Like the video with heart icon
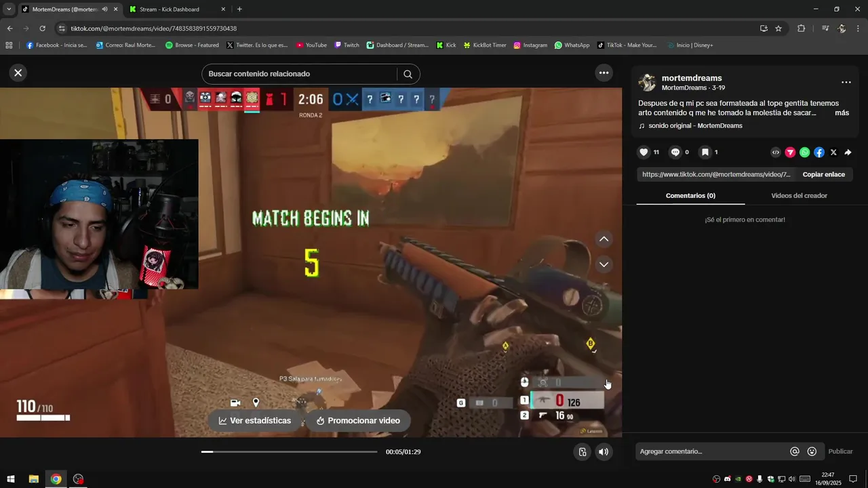Image resolution: width=868 pixels, height=488 pixels. coord(644,152)
